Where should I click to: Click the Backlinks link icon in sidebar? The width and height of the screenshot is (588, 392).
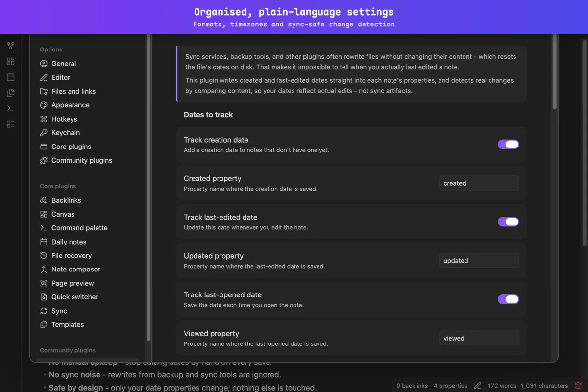(x=44, y=200)
